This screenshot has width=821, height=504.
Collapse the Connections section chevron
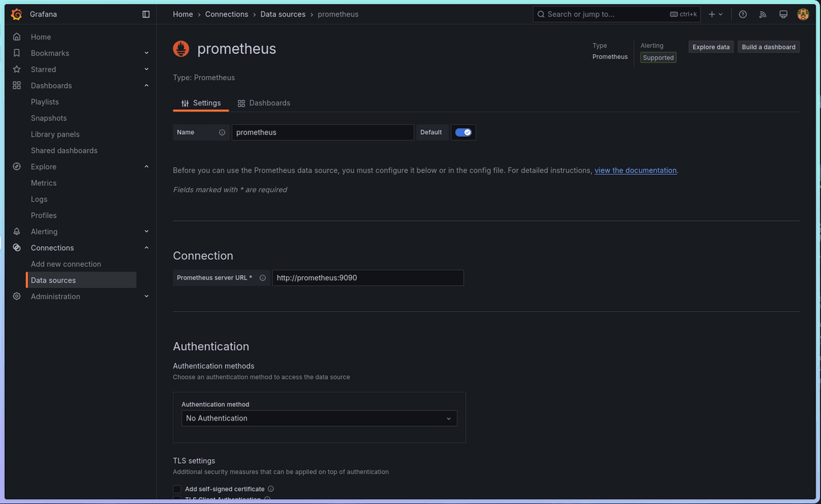tap(146, 248)
